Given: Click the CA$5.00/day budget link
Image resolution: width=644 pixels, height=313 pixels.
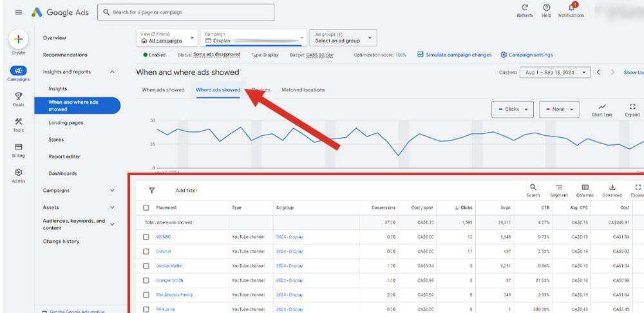Looking at the screenshot, I should (319, 55).
